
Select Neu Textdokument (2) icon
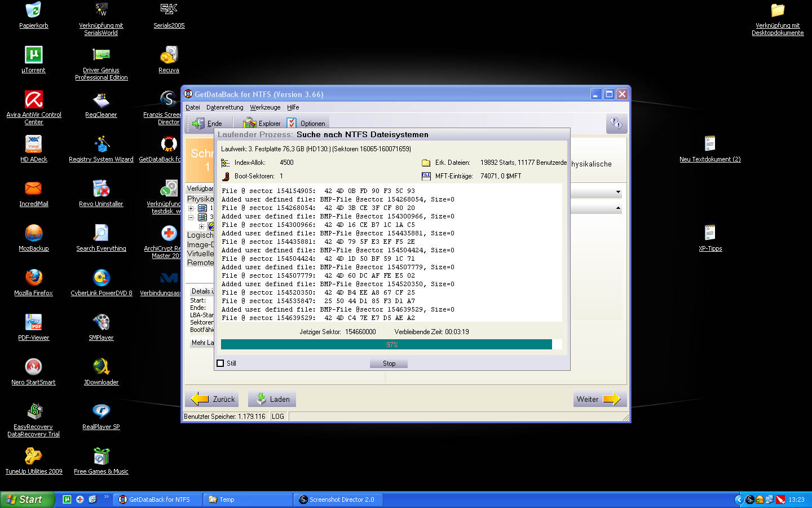710,144
